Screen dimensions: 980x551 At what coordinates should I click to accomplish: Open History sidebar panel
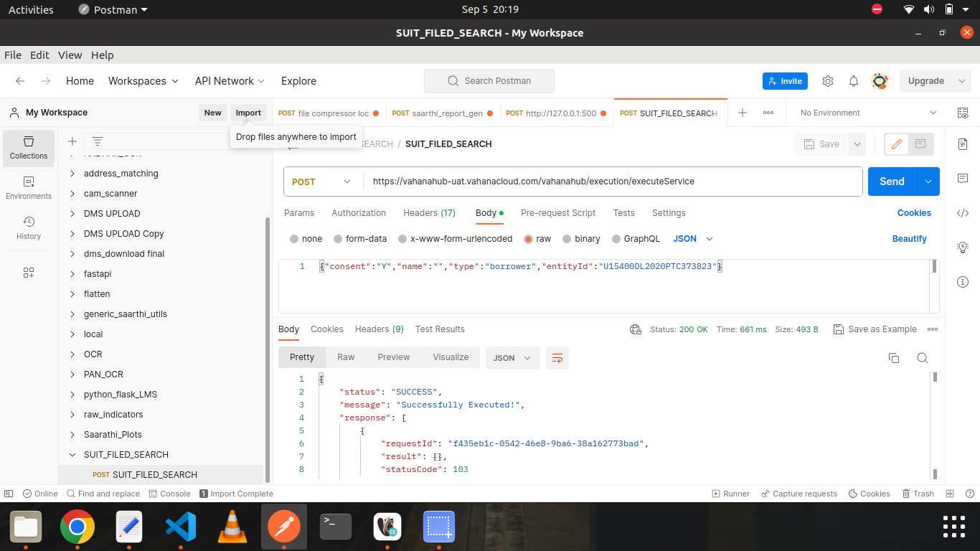tap(29, 229)
